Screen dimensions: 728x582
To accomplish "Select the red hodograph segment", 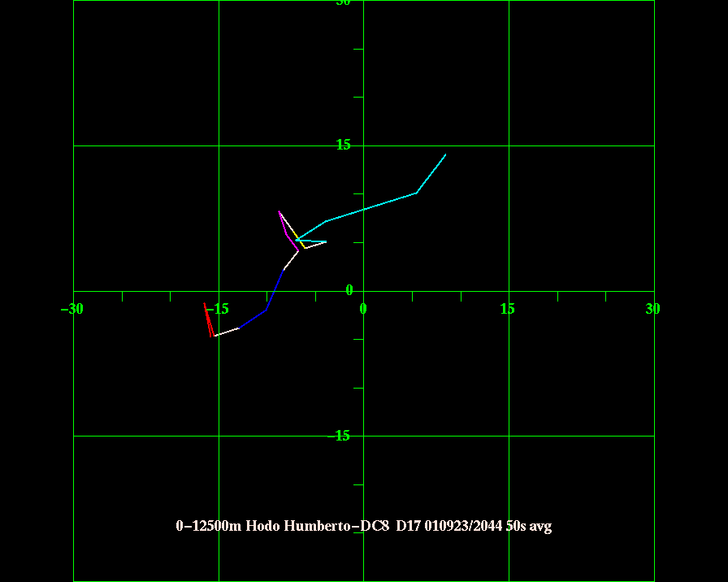I will click(209, 320).
